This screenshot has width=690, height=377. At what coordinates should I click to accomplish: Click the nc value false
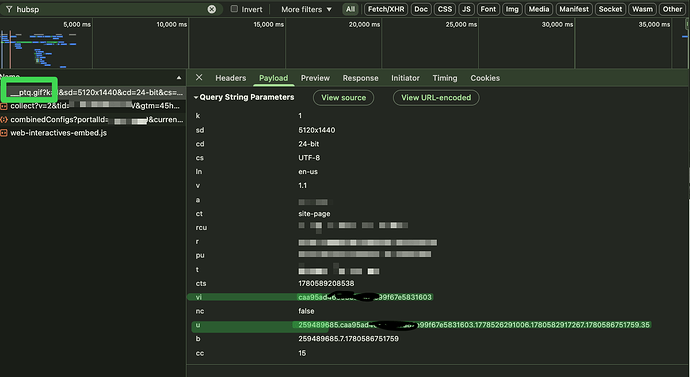coord(306,311)
